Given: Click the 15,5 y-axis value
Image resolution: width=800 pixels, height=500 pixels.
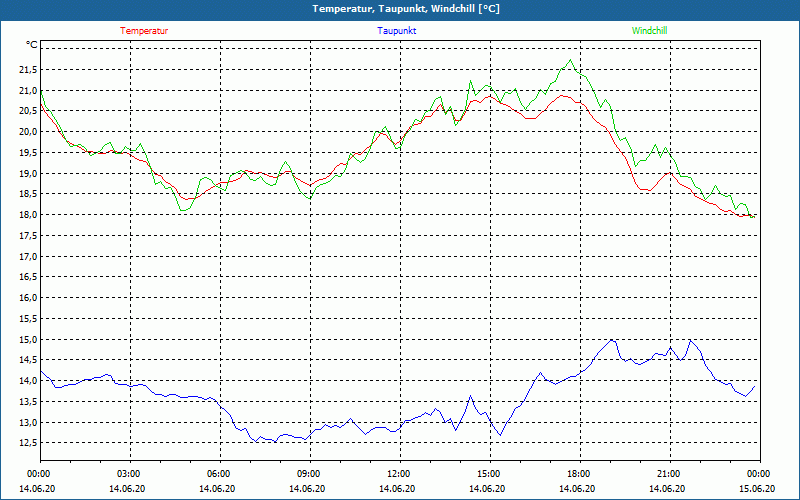Looking at the screenshot, I should [x=28, y=319].
